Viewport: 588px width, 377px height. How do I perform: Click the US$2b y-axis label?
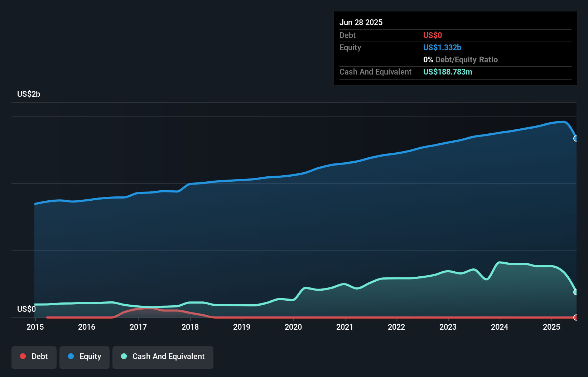[x=29, y=94]
